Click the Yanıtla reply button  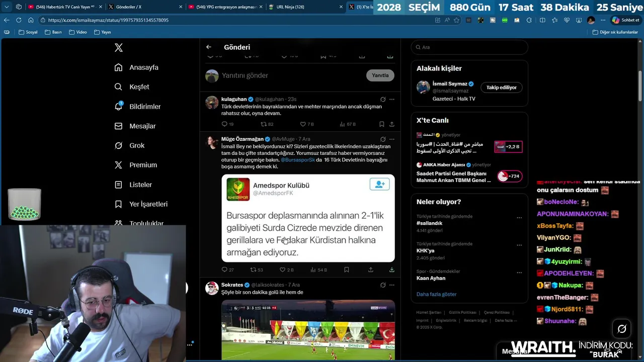click(x=380, y=75)
